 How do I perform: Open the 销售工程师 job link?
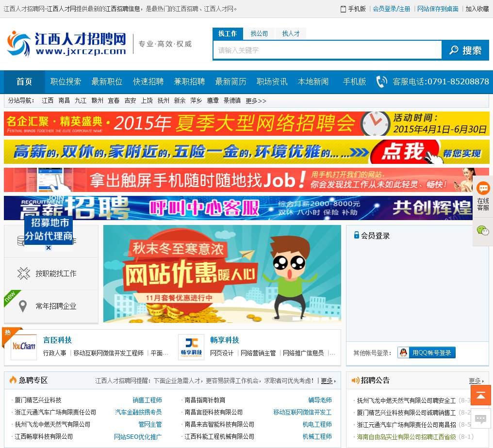click(147, 400)
